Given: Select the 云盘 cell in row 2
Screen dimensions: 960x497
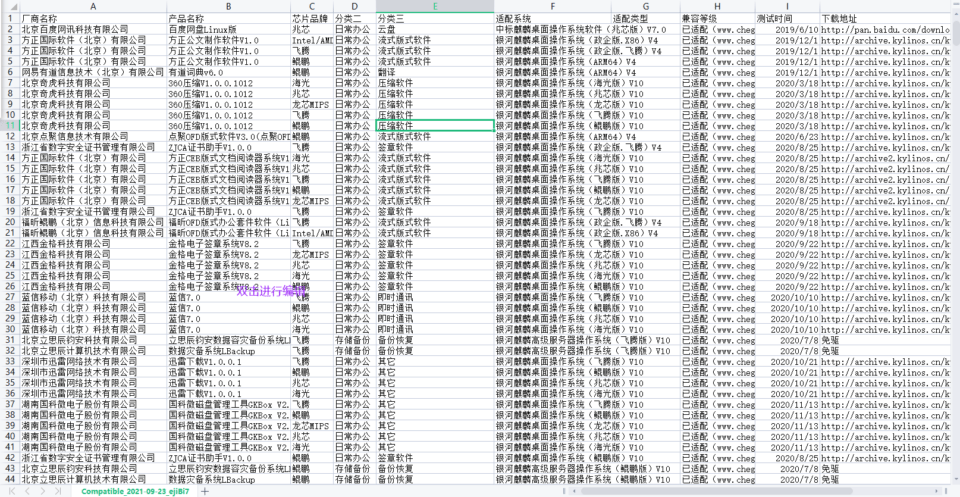Looking at the screenshot, I should pos(435,29).
